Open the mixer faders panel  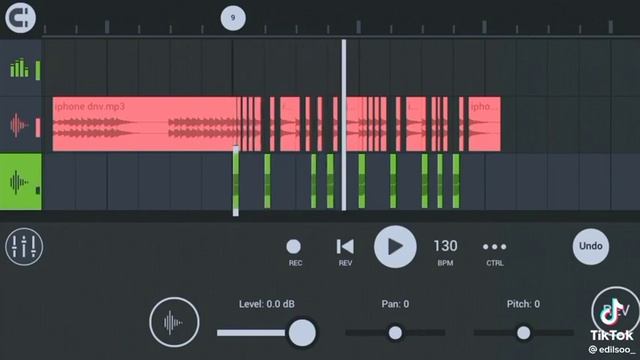(x=24, y=247)
